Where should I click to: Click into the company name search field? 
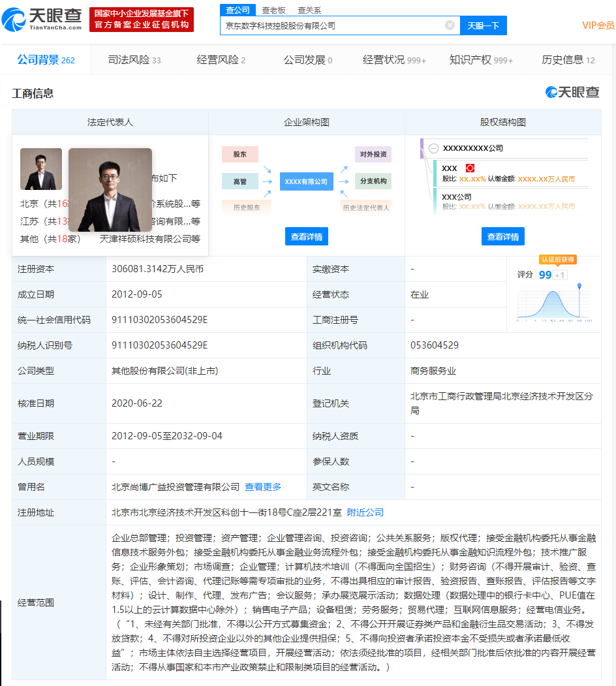click(333, 25)
